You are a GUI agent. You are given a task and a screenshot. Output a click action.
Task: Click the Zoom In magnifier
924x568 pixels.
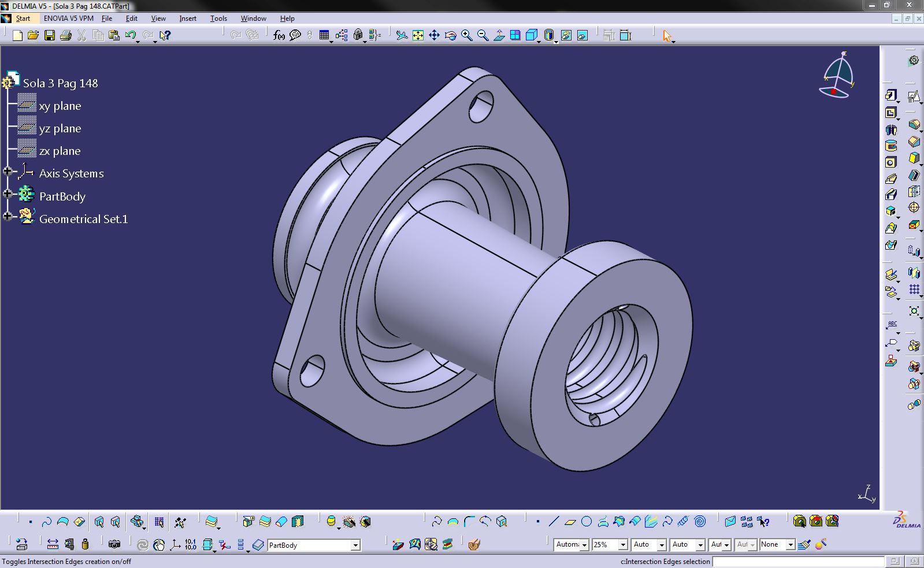(x=466, y=36)
